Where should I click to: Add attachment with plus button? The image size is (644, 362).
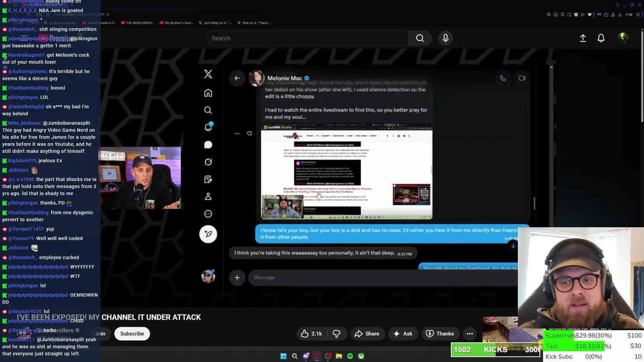pos(237,278)
